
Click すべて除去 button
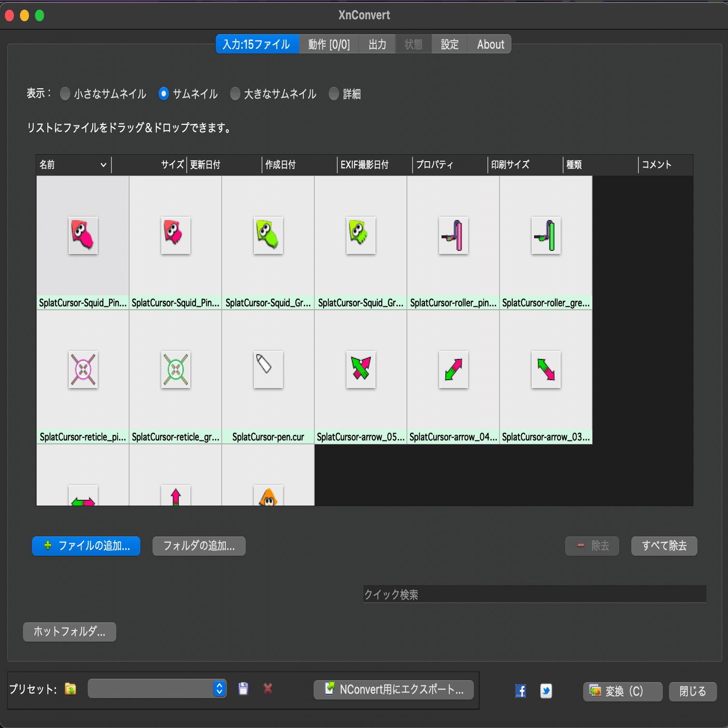(x=664, y=546)
